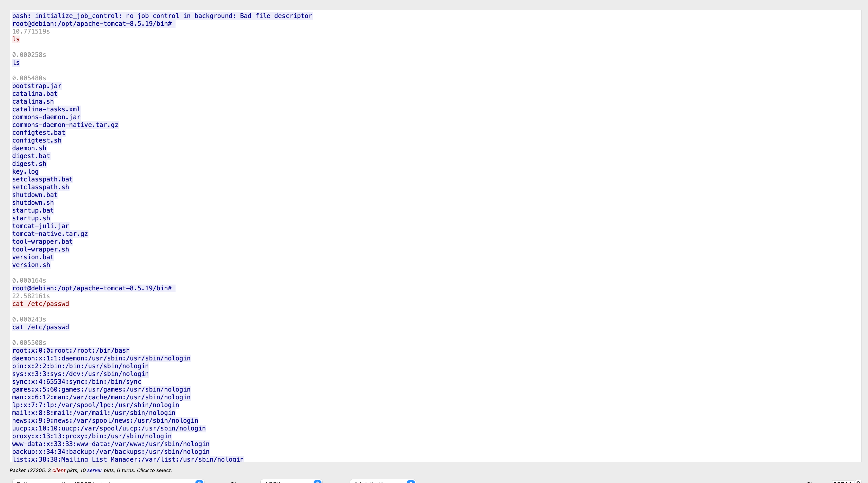Click the 0.000164s delta time label

click(x=29, y=280)
